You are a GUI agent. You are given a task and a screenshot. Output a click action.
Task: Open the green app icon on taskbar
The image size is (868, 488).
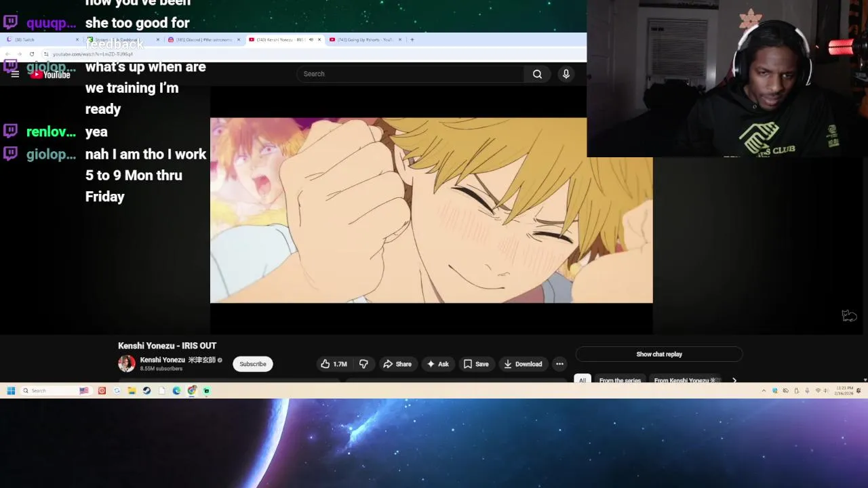(206, 390)
